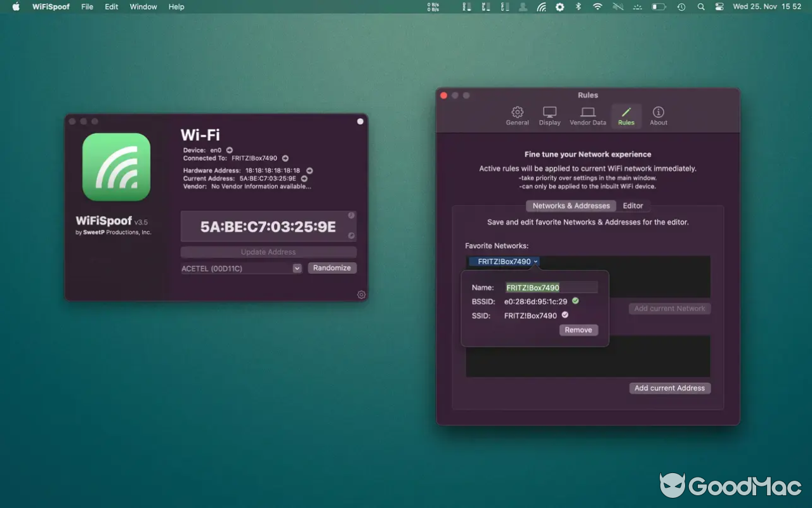Toggle the checkmark beside SSID FRITZ!Box7490
This screenshot has width=812, height=508.
tap(565, 314)
